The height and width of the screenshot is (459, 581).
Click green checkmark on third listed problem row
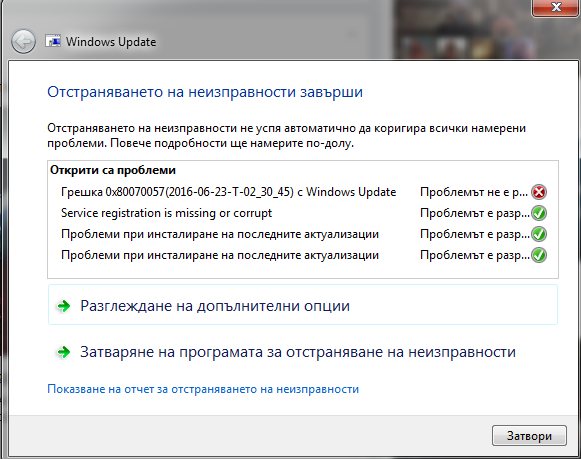539,234
